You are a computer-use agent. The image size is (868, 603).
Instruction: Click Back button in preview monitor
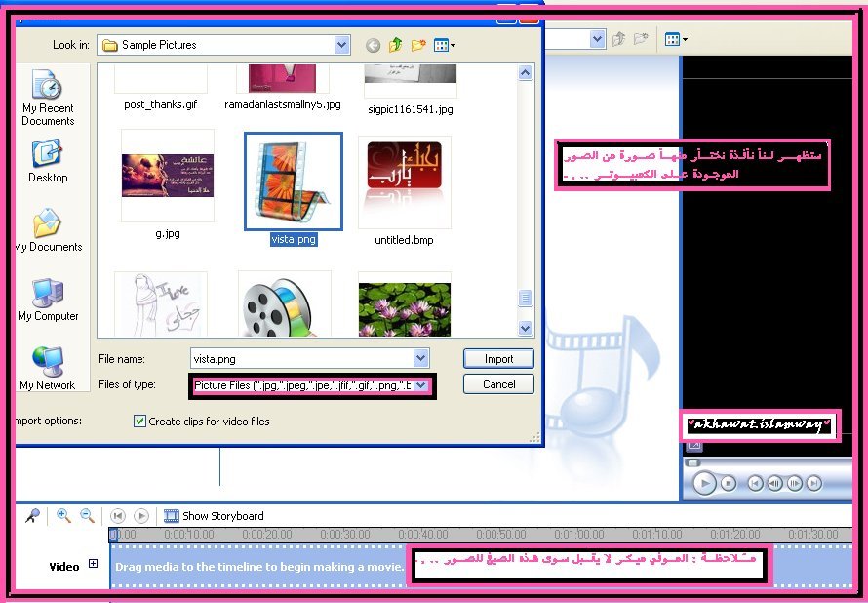click(x=755, y=483)
